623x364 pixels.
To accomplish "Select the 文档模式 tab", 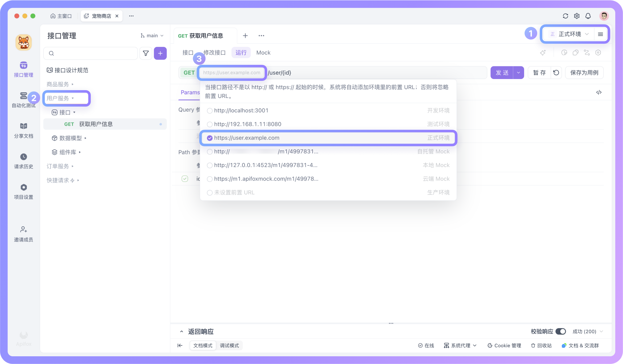I will (203, 345).
